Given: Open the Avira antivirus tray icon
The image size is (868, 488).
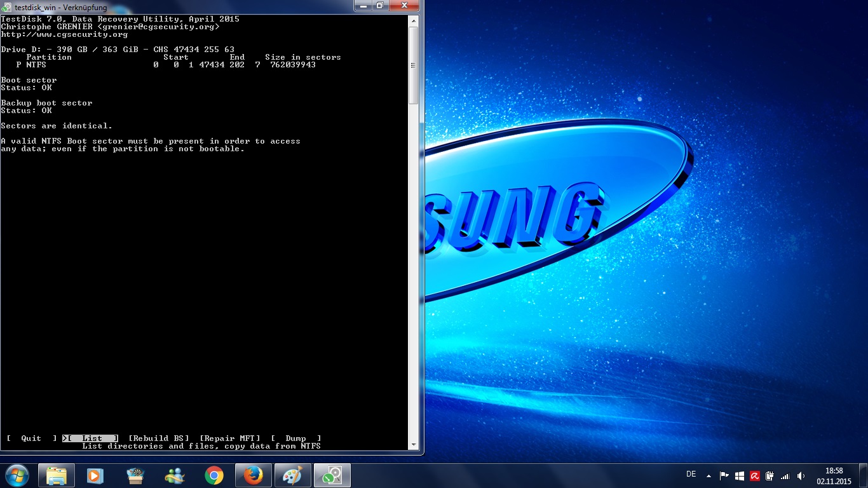Looking at the screenshot, I should pos(755,476).
